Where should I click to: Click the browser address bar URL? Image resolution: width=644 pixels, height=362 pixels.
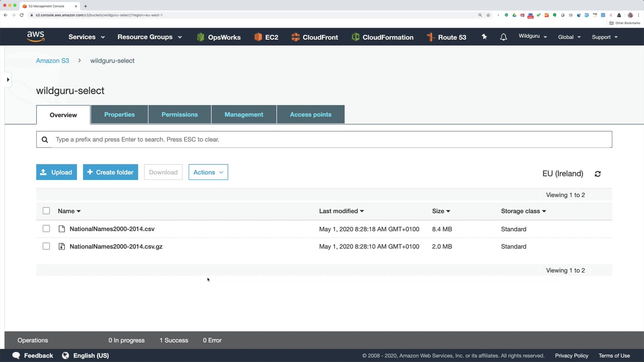click(x=99, y=15)
